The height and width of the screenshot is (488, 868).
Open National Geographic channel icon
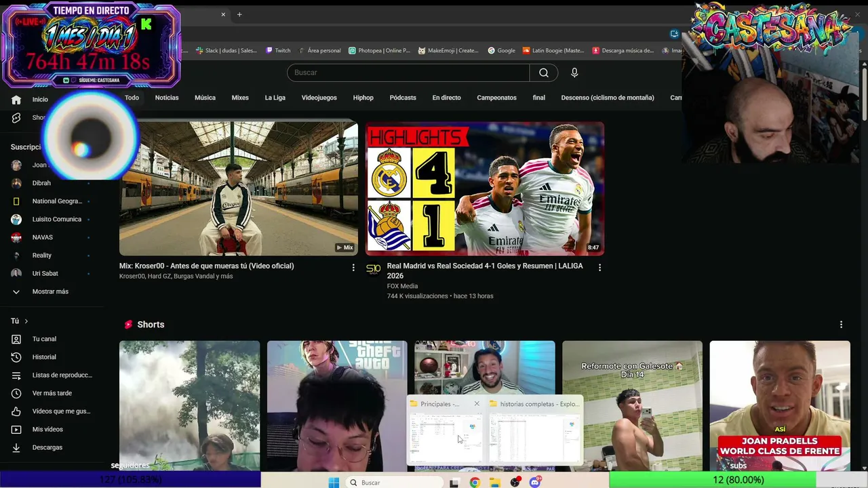pyautogui.click(x=16, y=201)
